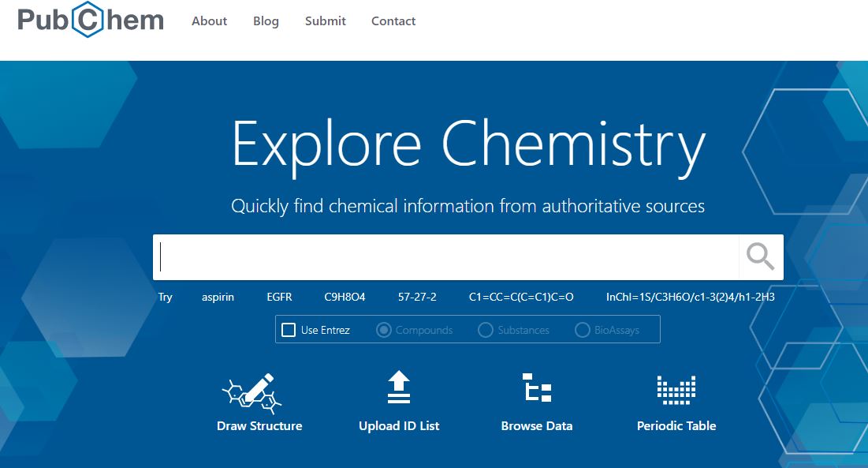Click the Upload ID List arrow icon
Screen dimensions: 868x468
[399, 388]
